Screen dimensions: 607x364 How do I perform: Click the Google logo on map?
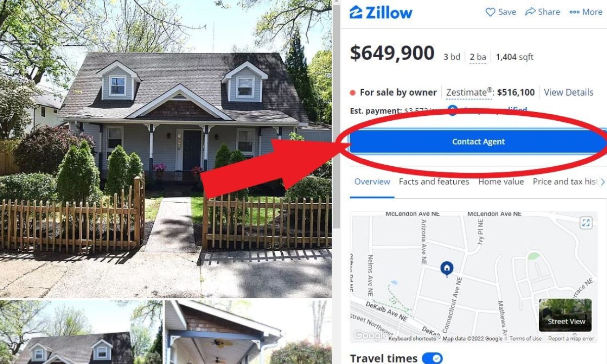pos(368,335)
